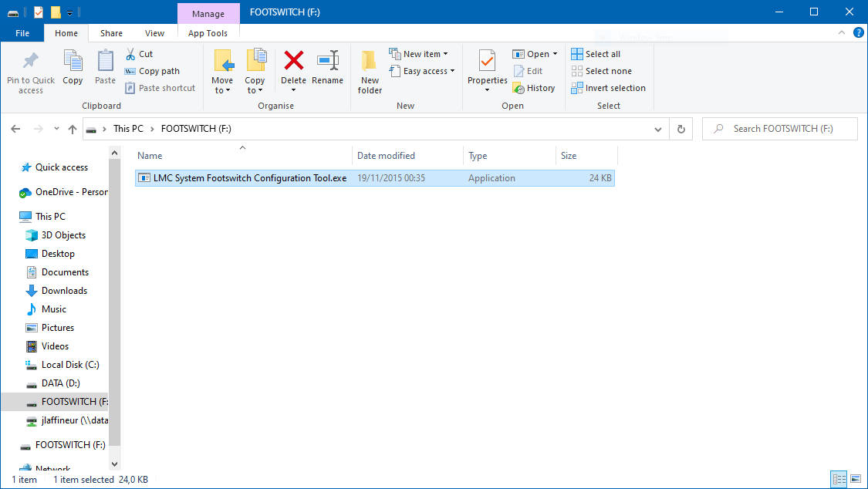Rename the selected file

328,67
